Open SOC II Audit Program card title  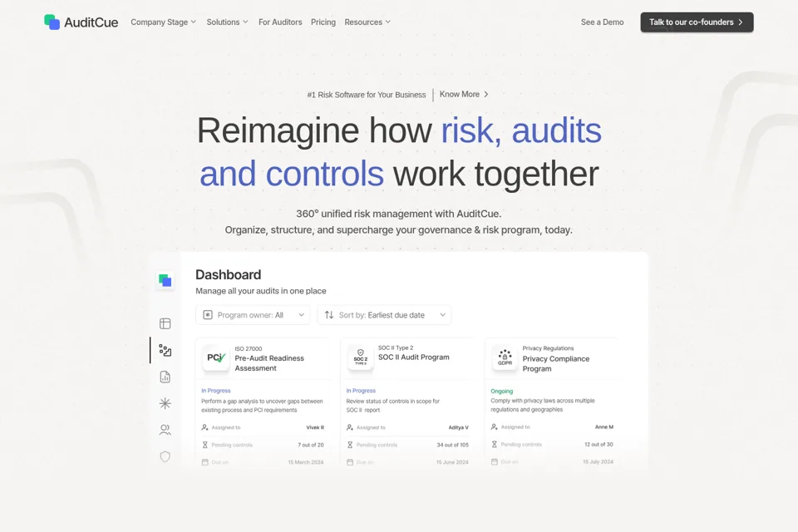click(x=414, y=357)
